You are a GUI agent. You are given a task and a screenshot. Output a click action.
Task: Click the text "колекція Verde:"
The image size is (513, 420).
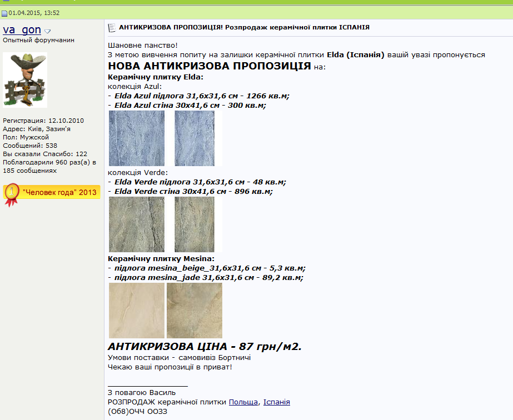[x=138, y=173]
